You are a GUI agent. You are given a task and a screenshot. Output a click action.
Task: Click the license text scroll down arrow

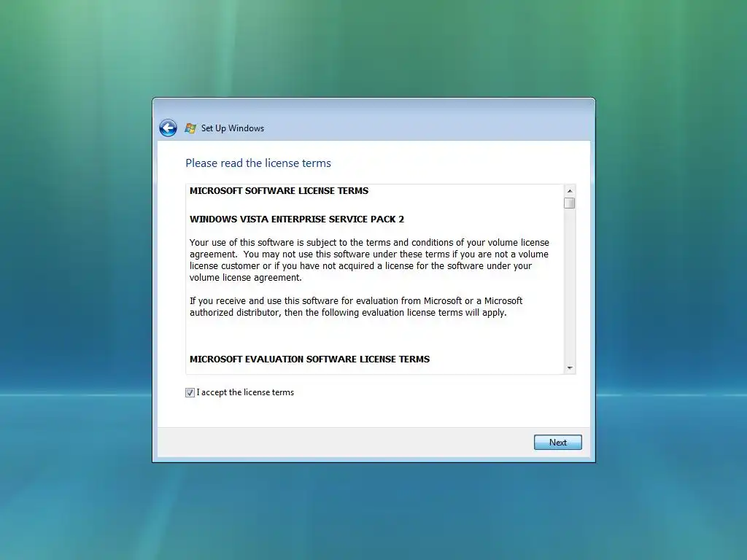(569, 368)
